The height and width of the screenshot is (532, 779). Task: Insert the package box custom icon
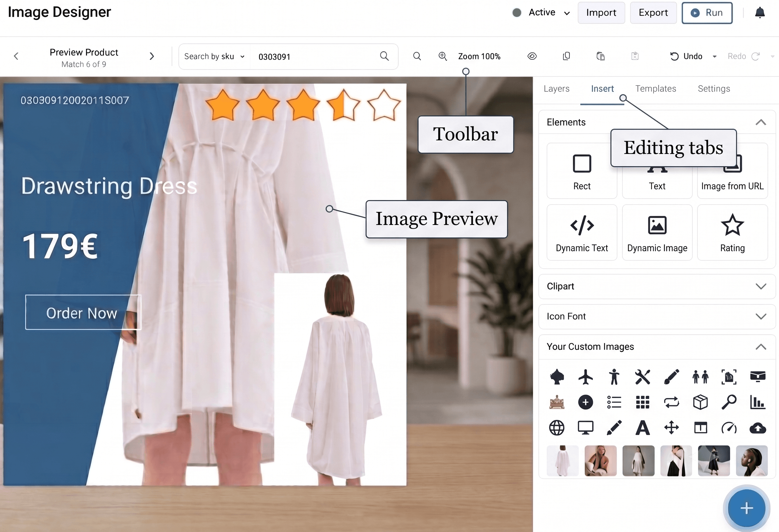coord(700,402)
